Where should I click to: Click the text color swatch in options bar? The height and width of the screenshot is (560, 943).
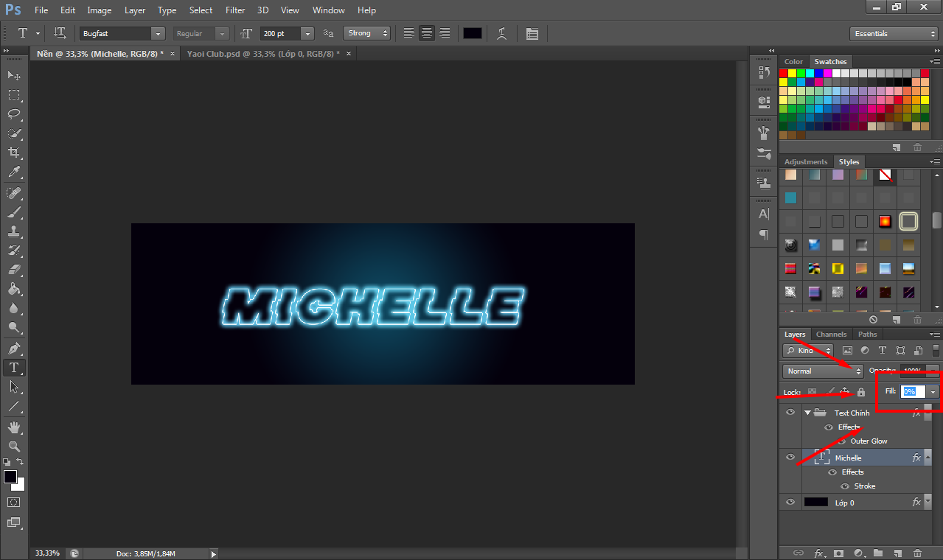tap(472, 34)
